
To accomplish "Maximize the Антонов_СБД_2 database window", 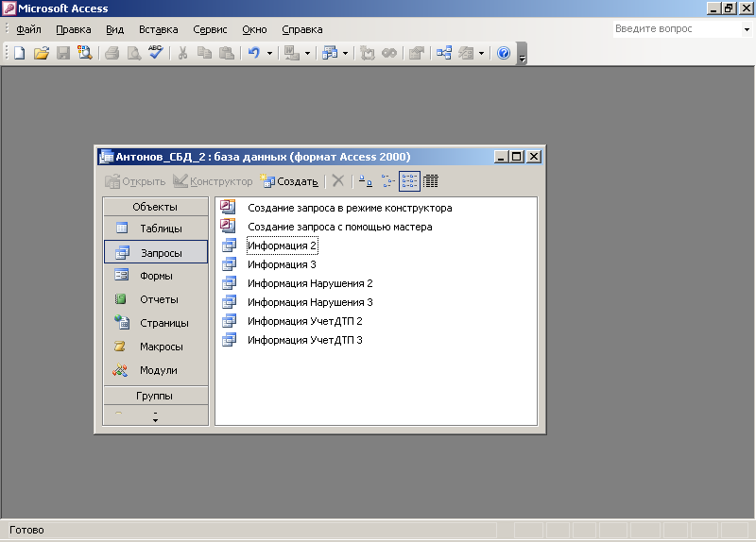I will 517,157.
